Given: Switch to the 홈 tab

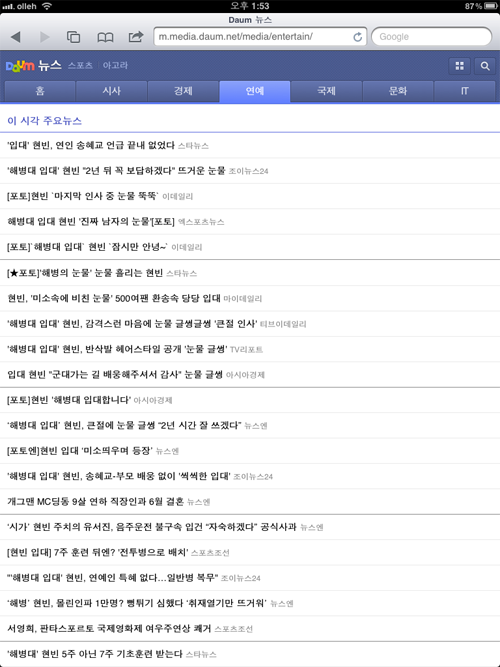Looking at the screenshot, I should pyautogui.click(x=40, y=91).
